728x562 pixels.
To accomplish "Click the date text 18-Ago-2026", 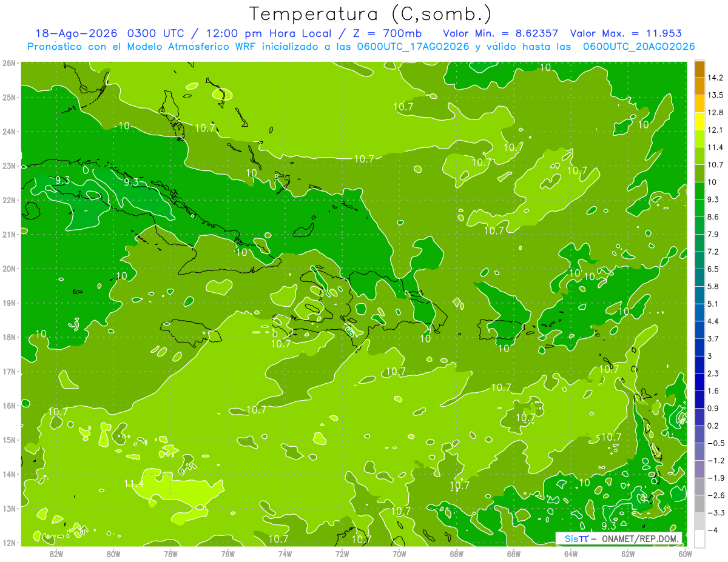I will tap(76, 33).
